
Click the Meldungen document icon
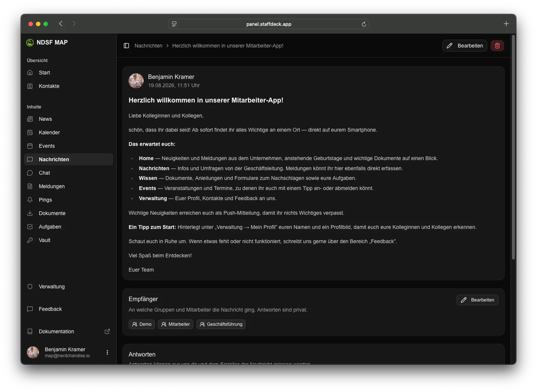tap(30, 186)
